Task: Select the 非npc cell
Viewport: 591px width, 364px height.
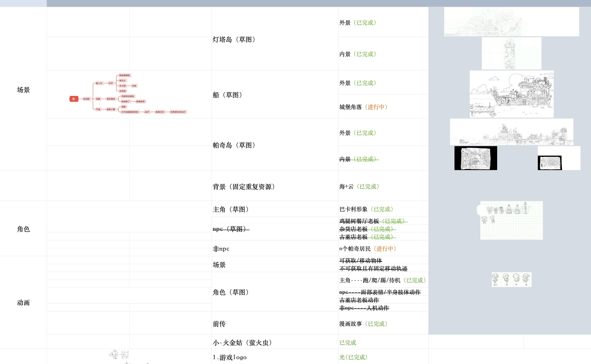Action: pos(275,248)
